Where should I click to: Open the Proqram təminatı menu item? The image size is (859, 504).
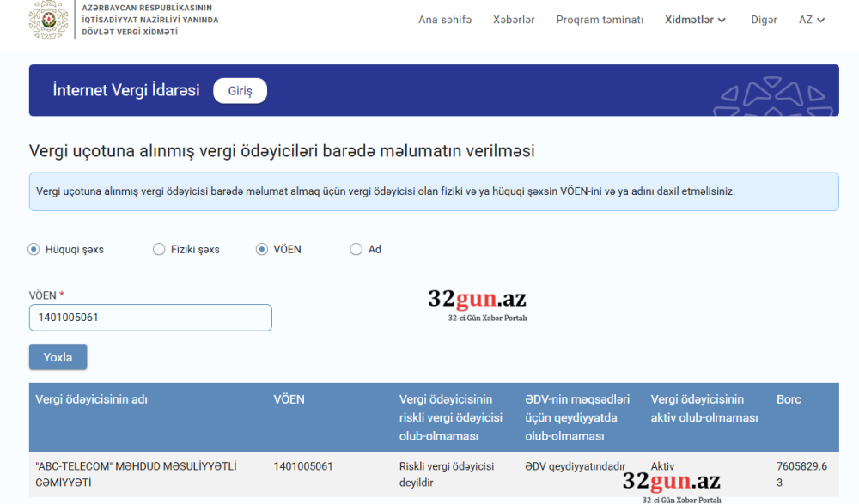[600, 20]
